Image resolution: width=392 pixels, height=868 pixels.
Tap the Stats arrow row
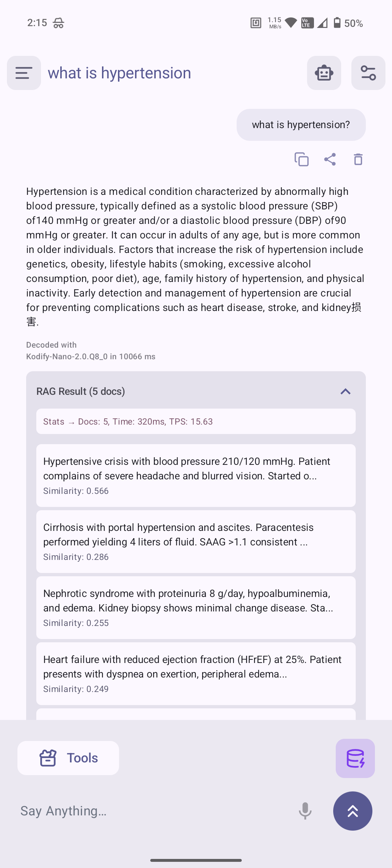196,421
